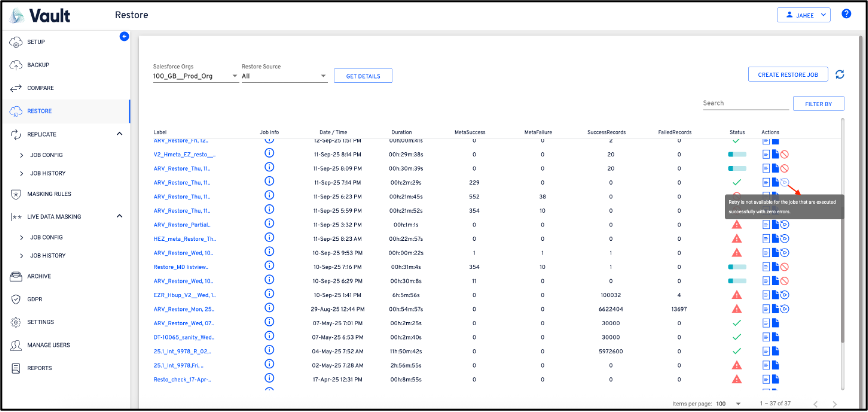Click the Get Details button
The height and width of the screenshot is (412, 868).
(364, 76)
